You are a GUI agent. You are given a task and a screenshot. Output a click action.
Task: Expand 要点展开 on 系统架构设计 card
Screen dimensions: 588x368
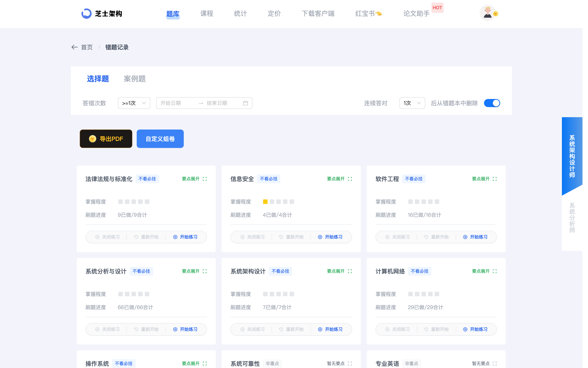tap(336, 271)
